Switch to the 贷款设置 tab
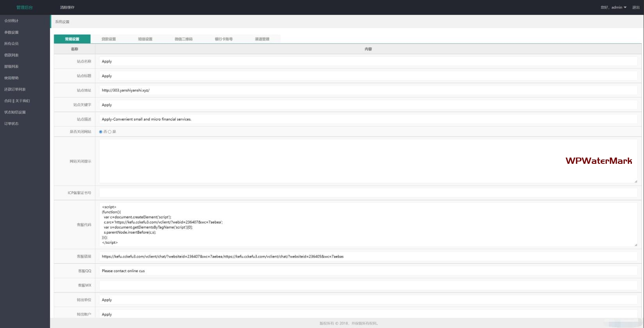The height and width of the screenshot is (328, 644). tap(109, 39)
